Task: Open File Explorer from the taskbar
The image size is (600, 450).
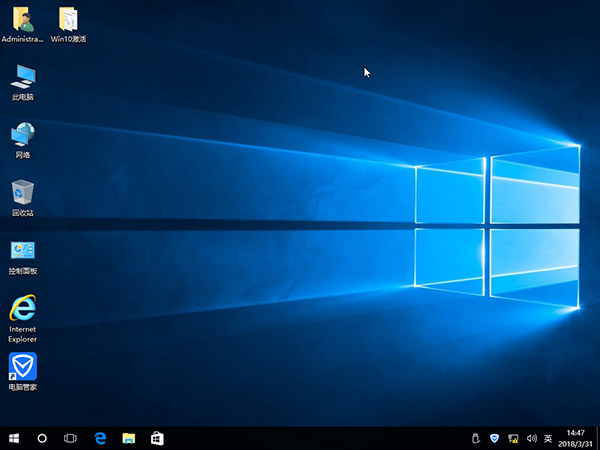Action: point(128,438)
